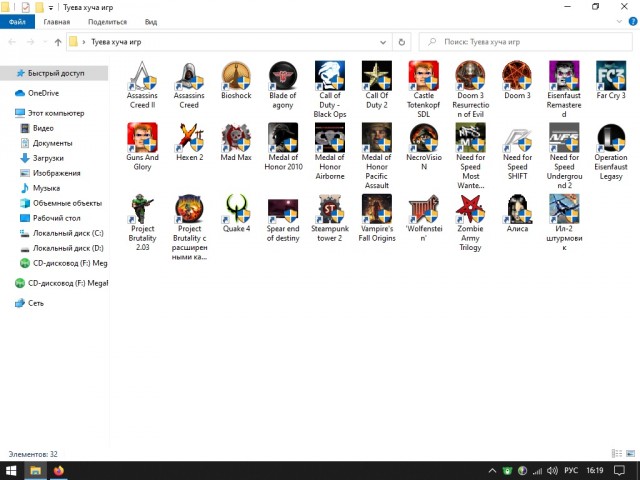Open the notification center icon
This screenshot has width=640, height=480.
pos(619,471)
